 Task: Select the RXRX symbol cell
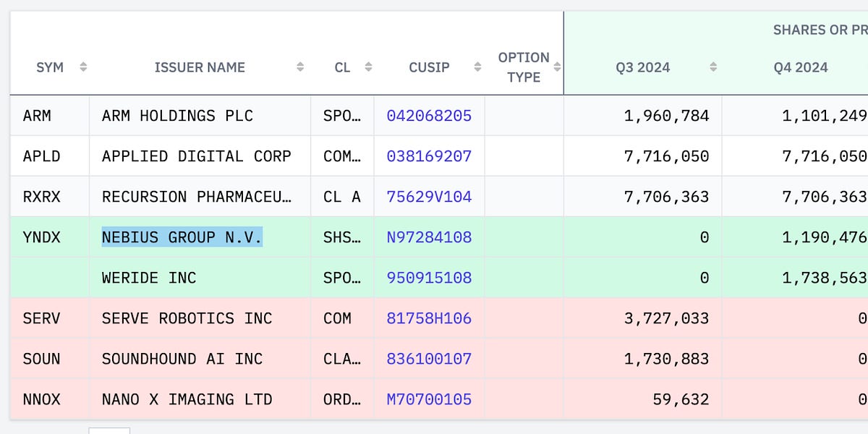click(x=50, y=197)
